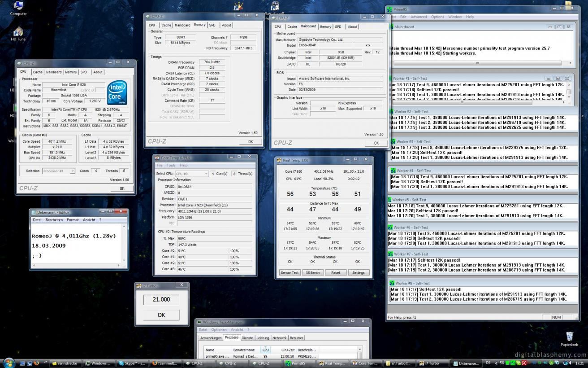Open the Cache tab in the CPU-Z CPU window
Image resolution: width=588 pixels, height=368 pixels.
38,72
